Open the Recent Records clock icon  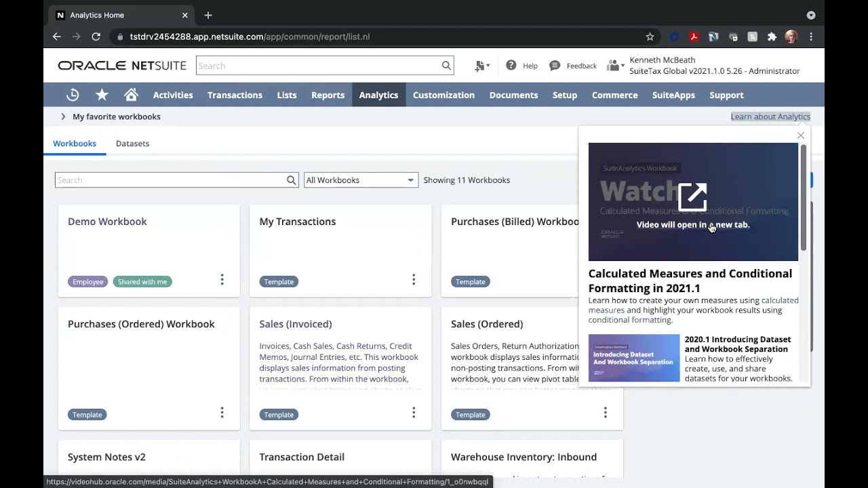73,95
